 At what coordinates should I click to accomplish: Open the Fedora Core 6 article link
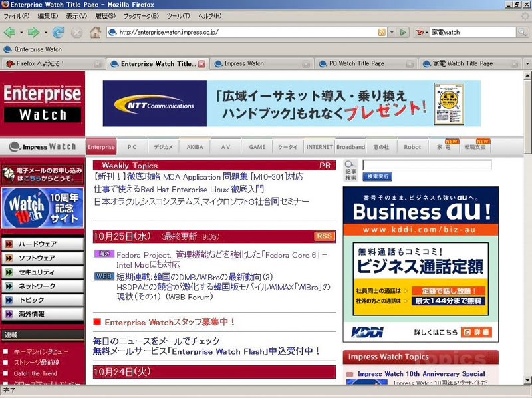(x=221, y=260)
